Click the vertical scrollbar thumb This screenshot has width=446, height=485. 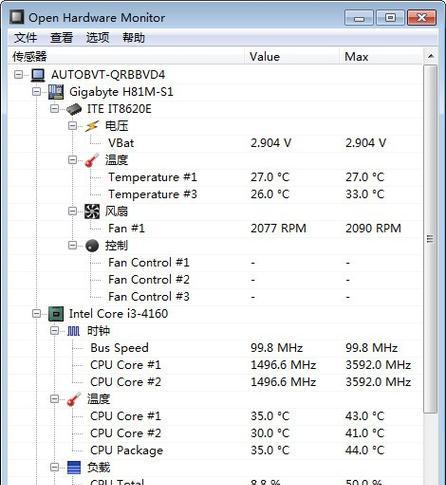click(430, 239)
